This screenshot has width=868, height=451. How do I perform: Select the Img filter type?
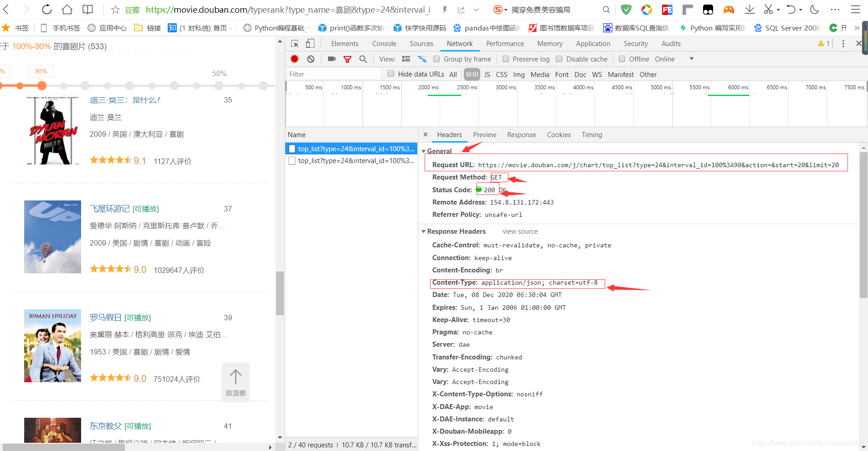[519, 74]
